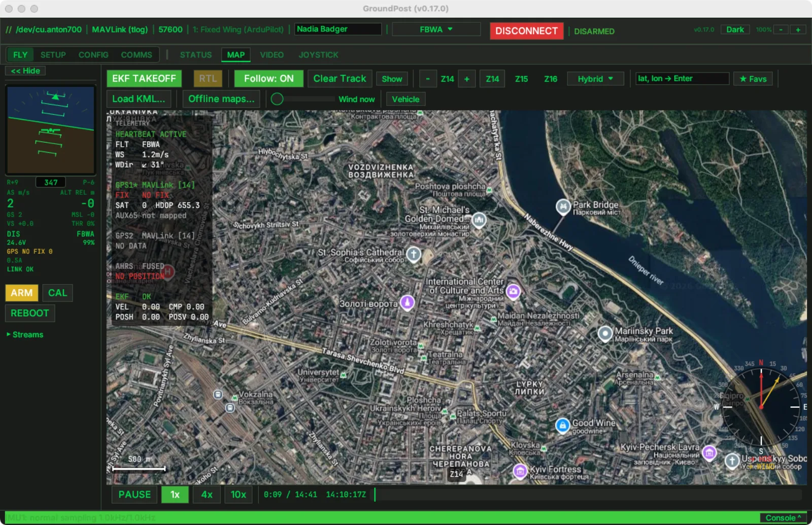Expand the Console panel
This screenshot has height=525, width=812.
click(783, 518)
